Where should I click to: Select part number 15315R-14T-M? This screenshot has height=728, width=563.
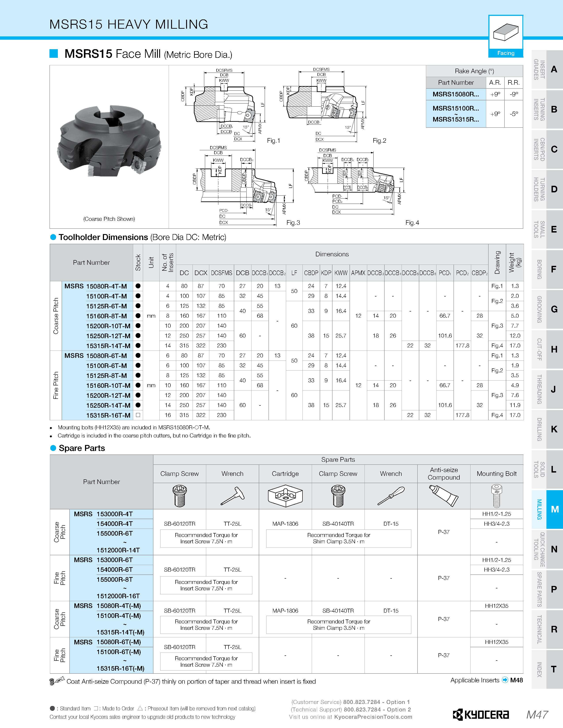[108, 346]
